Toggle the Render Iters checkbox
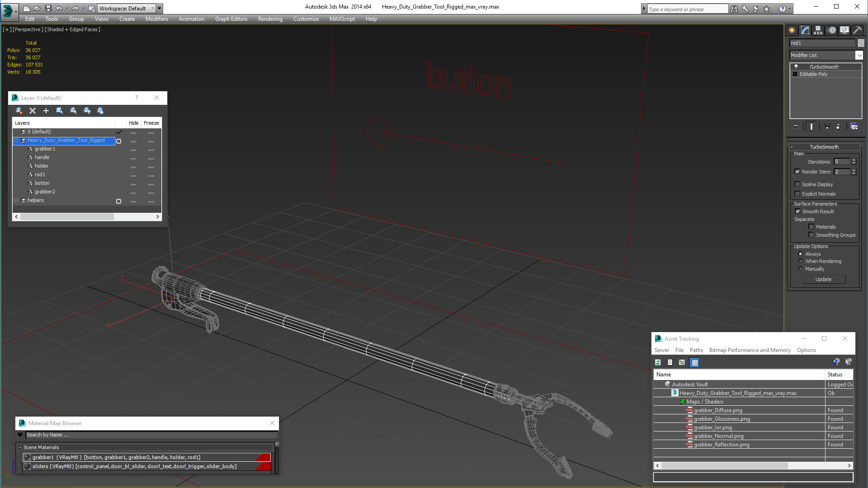This screenshot has height=488, width=868. tap(797, 172)
